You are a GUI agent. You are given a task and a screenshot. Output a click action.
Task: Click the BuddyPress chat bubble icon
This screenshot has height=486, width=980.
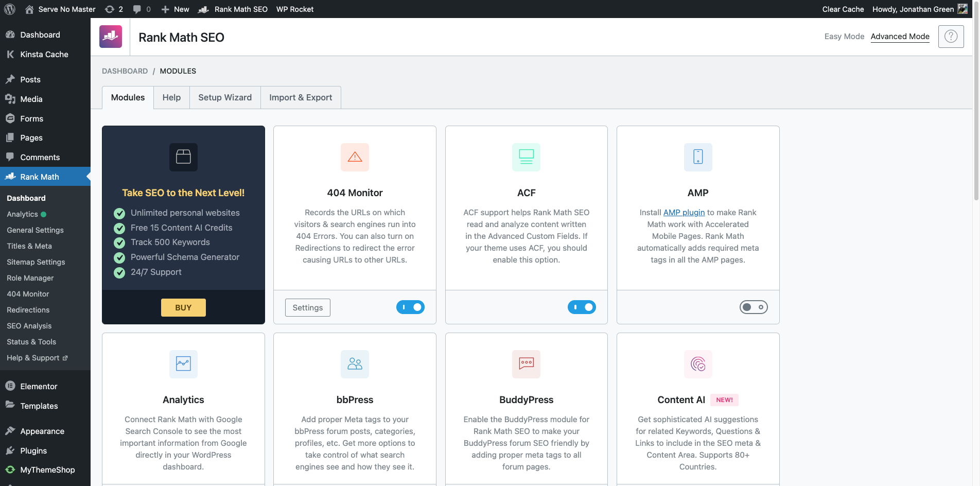click(x=526, y=364)
